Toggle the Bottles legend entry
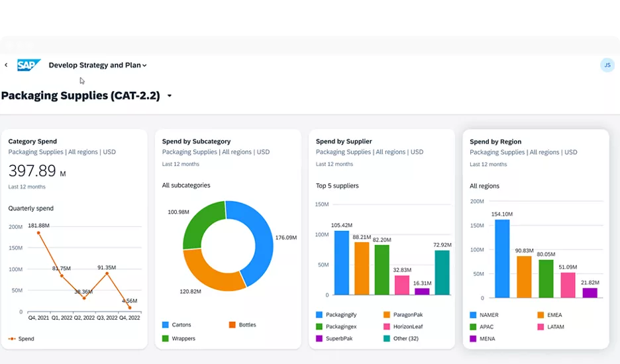This screenshot has height=364, width=620. click(246, 325)
